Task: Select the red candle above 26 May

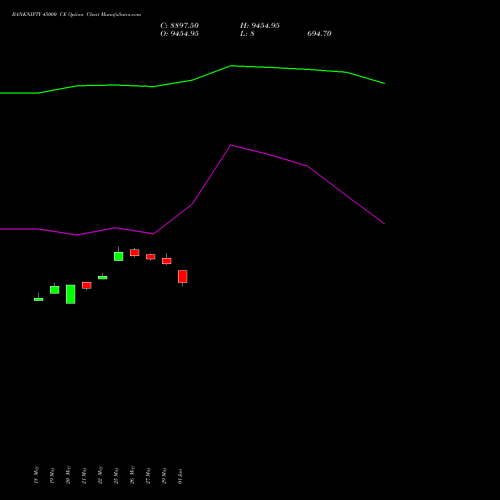Action: (135, 253)
